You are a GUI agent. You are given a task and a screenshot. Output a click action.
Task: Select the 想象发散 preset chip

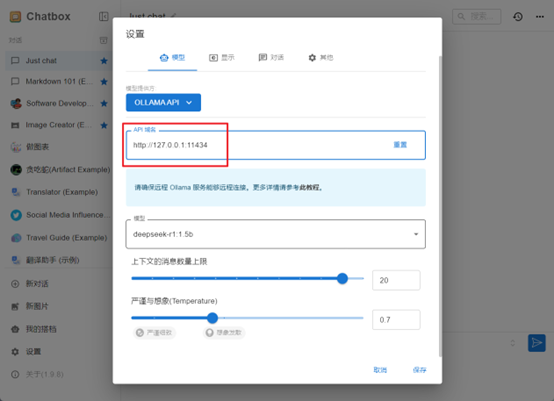(x=224, y=333)
